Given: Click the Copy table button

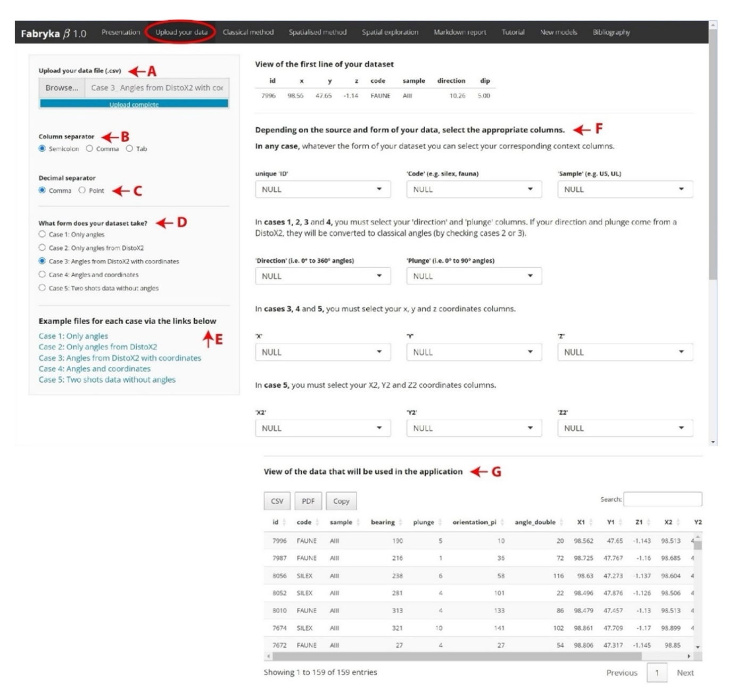Looking at the screenshot, I should click(341, 501).
